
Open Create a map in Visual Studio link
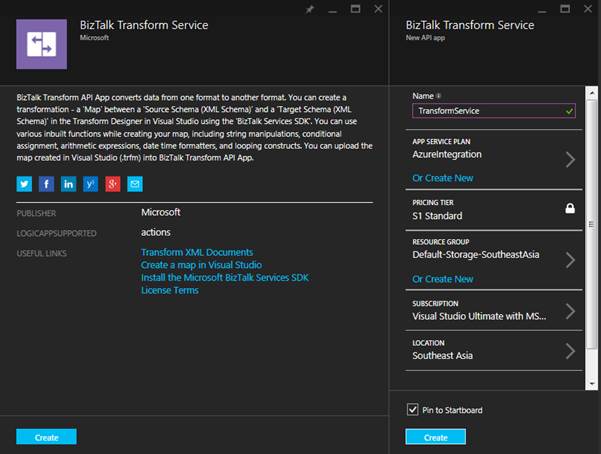(x=202, y=265)
